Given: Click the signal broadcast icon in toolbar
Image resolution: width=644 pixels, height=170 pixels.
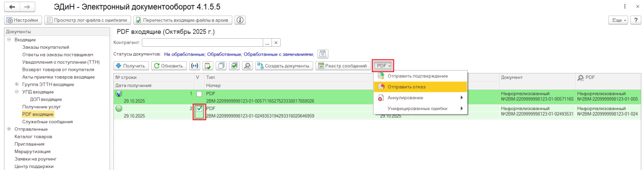Looking at the screenshot, I should 195,66.
